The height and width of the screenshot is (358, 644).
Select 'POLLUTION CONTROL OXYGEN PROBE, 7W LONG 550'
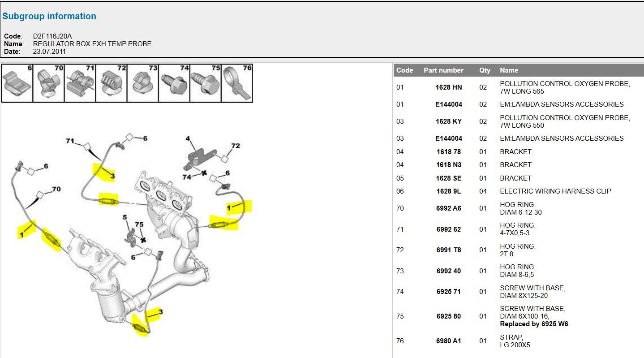[x=565, y=121]
